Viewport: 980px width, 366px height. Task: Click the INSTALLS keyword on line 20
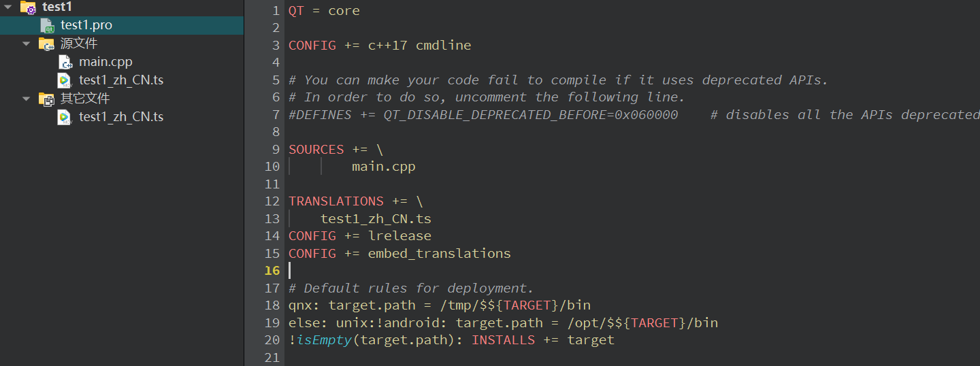pyautogui.click(x=504, y=339)
